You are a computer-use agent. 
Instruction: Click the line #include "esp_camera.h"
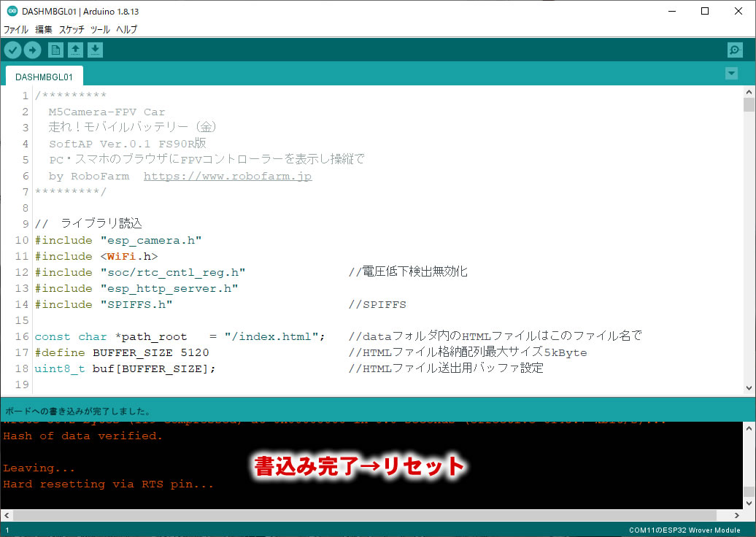pyautogui.click(x=118, y=240)
